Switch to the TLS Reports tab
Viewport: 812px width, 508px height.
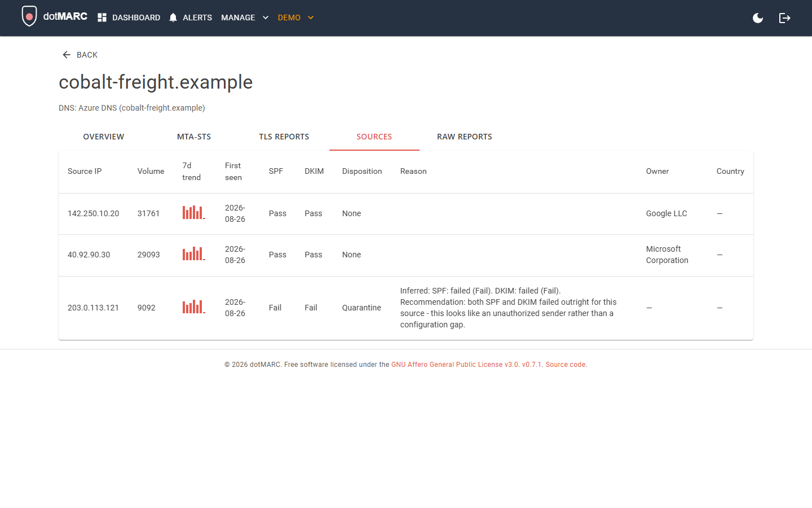(284, 137)
